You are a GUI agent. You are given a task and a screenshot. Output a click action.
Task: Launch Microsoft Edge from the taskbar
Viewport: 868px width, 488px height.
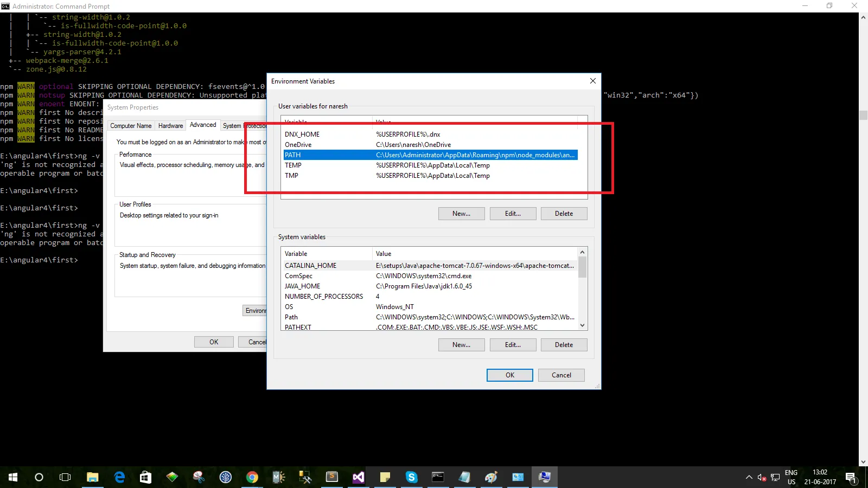coord(119,477)
